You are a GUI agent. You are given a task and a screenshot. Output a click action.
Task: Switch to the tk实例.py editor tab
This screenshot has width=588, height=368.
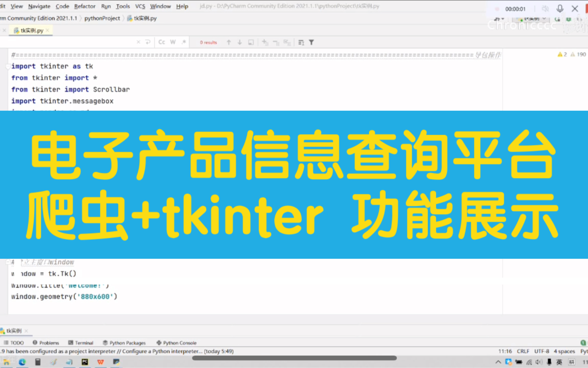(x=31, y=30)
